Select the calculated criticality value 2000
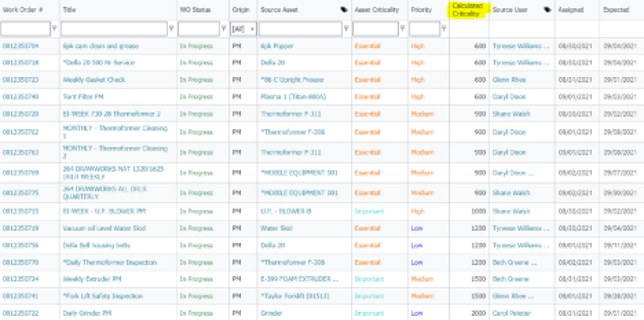Image resolution: width=644 pixels, height=320 pixels. [478, 313]
